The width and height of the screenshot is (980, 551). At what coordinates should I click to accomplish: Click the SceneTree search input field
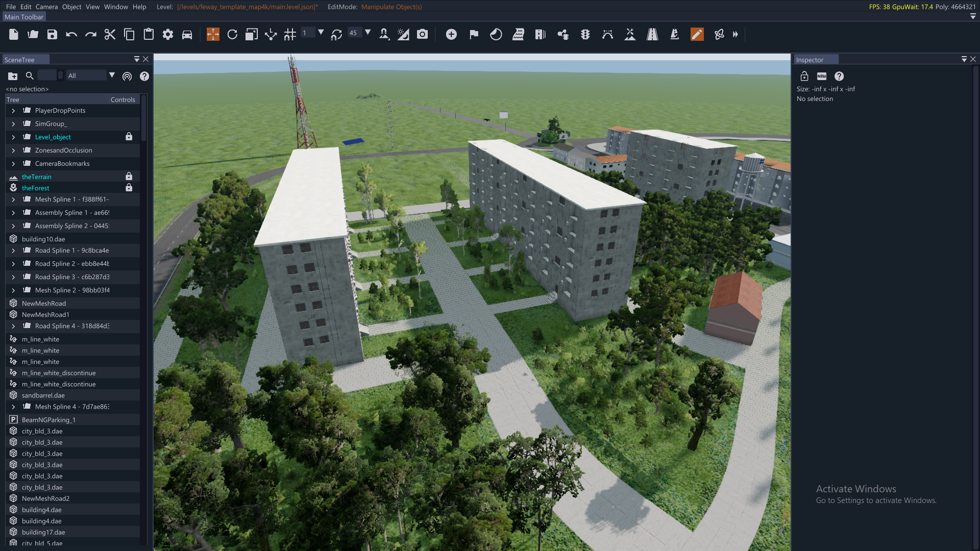(x=47, y=76)
